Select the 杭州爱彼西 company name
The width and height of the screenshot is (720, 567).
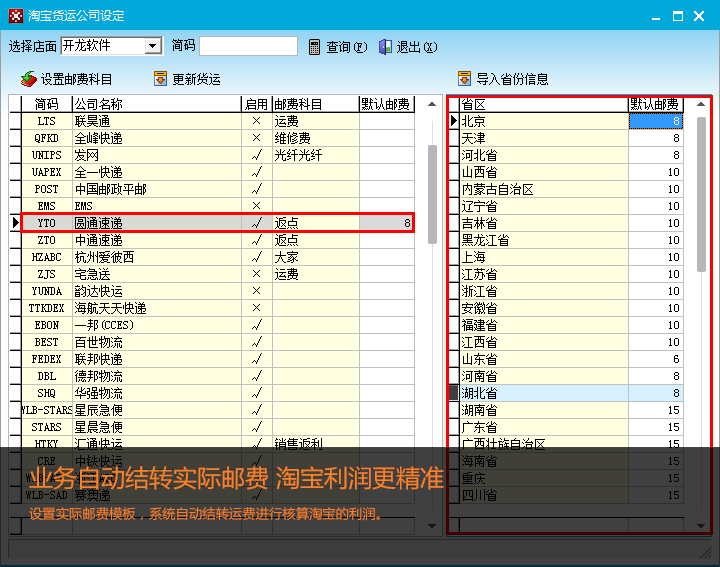coord(104,257)
